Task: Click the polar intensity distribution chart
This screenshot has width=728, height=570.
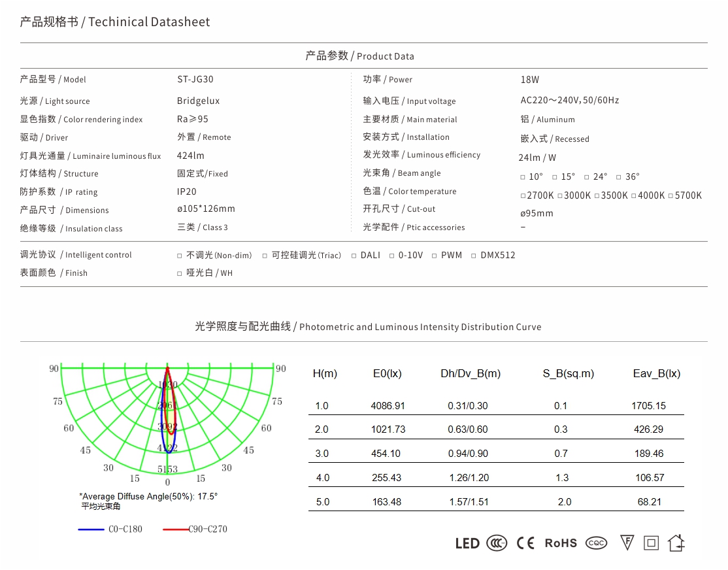Action: pyautogui.click(x=167, y=424)
